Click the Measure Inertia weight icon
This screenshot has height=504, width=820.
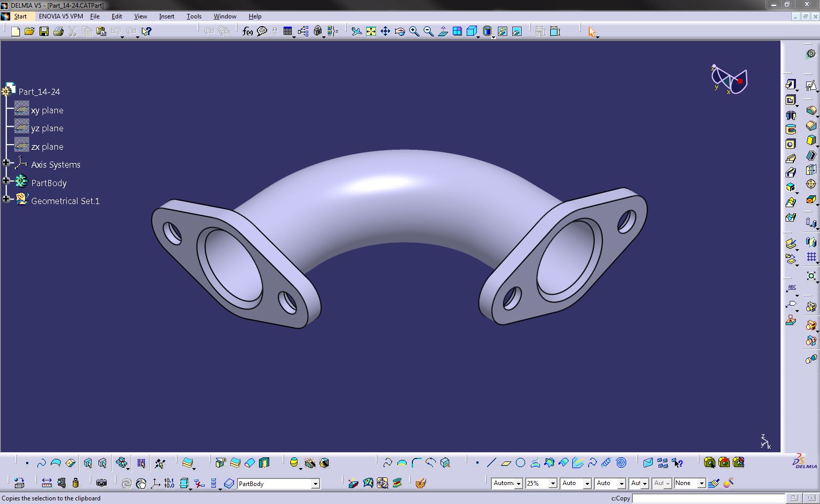(x=76, y=483)
